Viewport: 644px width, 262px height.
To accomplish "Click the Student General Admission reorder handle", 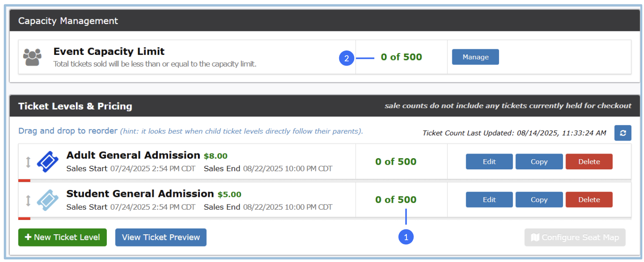I will point(28,200).
